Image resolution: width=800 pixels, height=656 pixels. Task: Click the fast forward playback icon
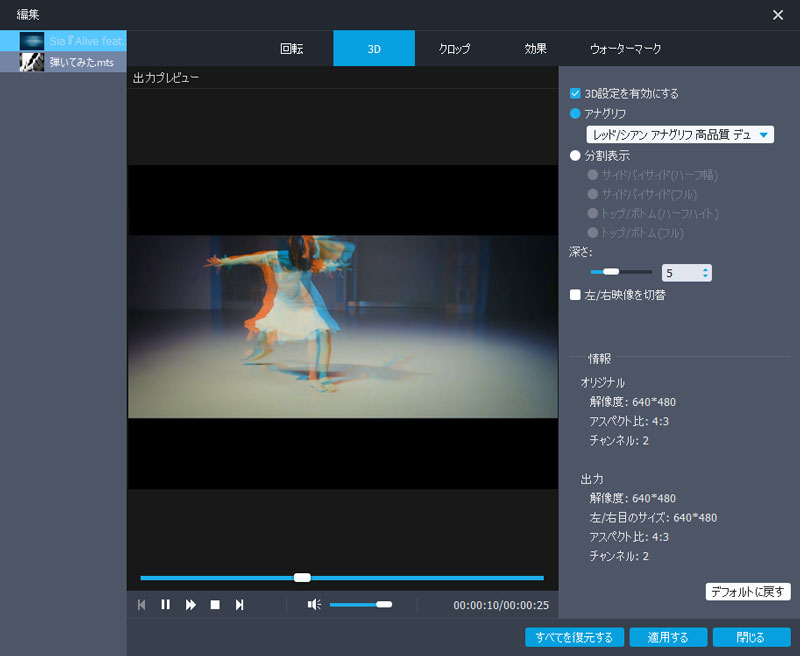[x=190, y=604]
